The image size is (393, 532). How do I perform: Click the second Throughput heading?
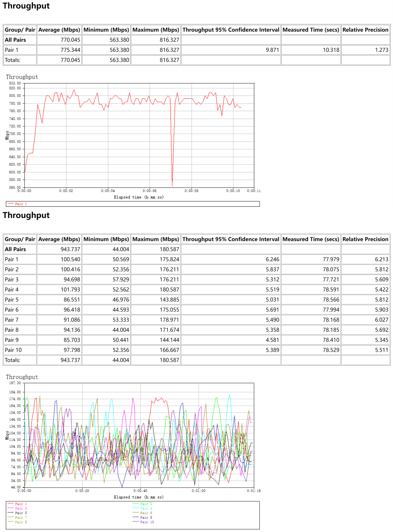(26, 215)
